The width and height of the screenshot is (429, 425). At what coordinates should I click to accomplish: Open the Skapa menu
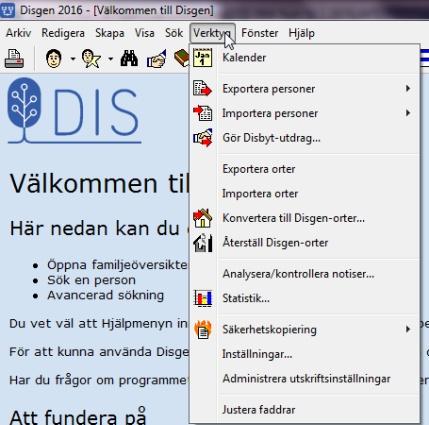click(x=110, y=33)
